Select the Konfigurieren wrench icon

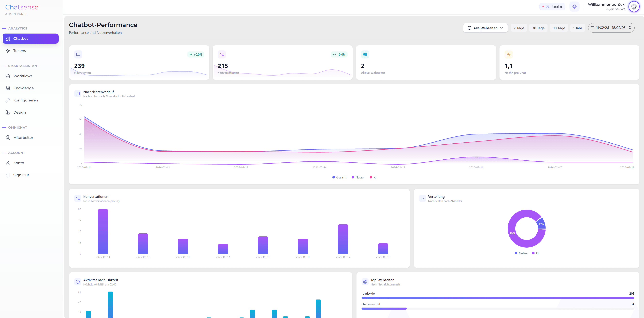tap(8, 100)
